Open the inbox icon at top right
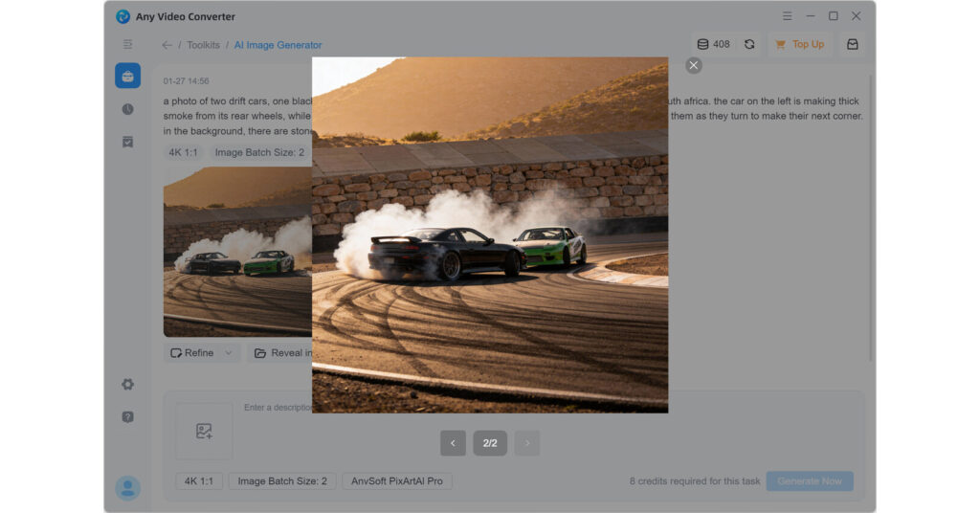Viewport: 980px width, 513px height. [x=853, y=44]
